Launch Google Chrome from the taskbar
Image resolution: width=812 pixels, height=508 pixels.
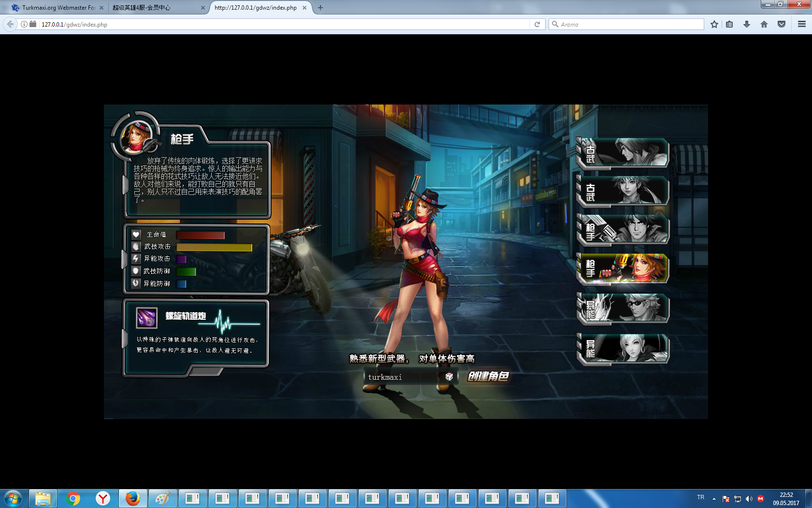(x=73, y=498)
